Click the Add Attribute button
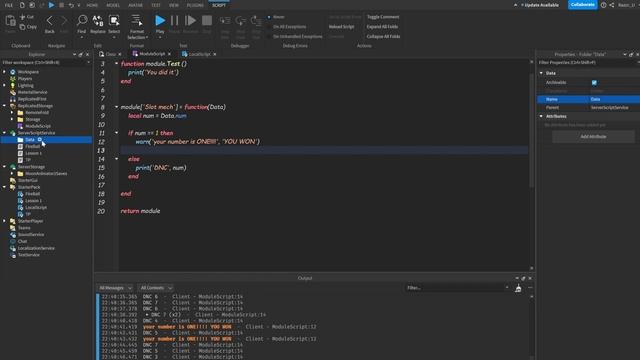 click(x=593, y=137)
